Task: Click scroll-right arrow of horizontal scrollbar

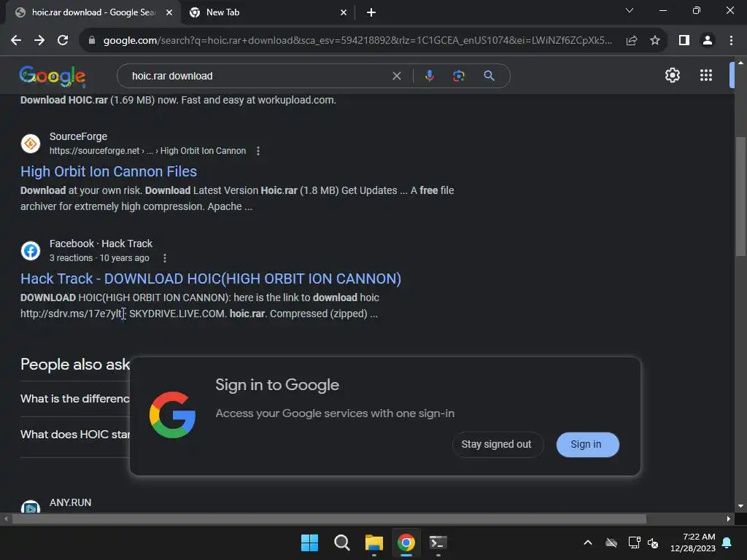Action: point(728,519)
